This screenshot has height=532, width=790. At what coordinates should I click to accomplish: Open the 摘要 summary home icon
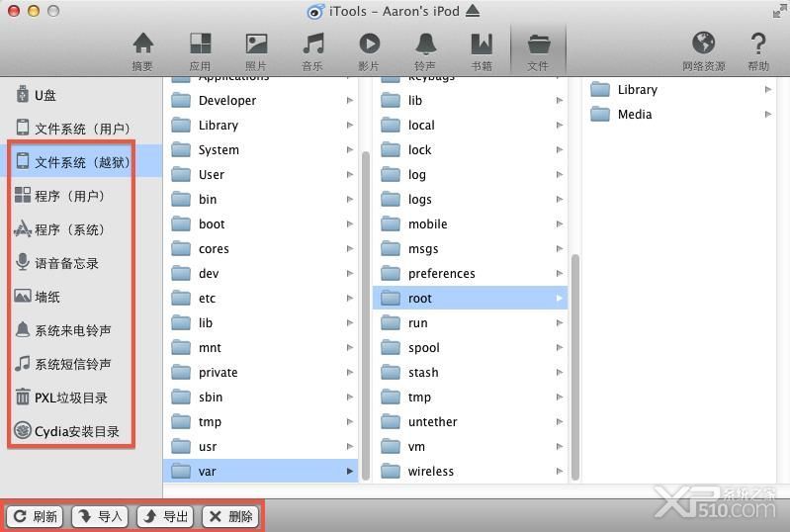pos(143,44)
